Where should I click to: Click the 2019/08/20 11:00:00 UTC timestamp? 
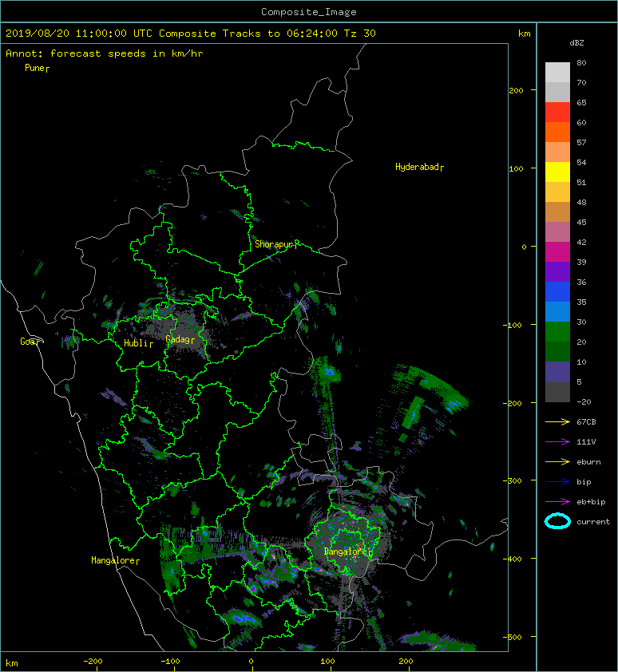coord(79,34)
